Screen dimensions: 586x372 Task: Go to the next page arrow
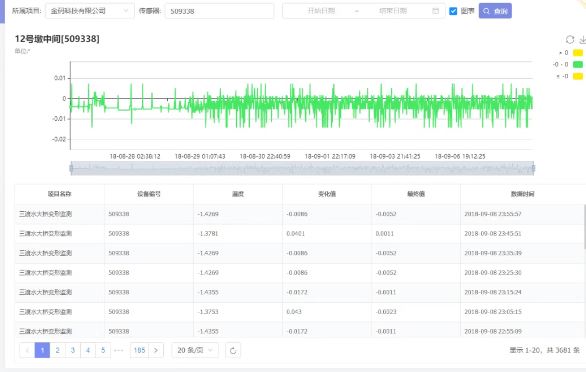click(156, 350)
